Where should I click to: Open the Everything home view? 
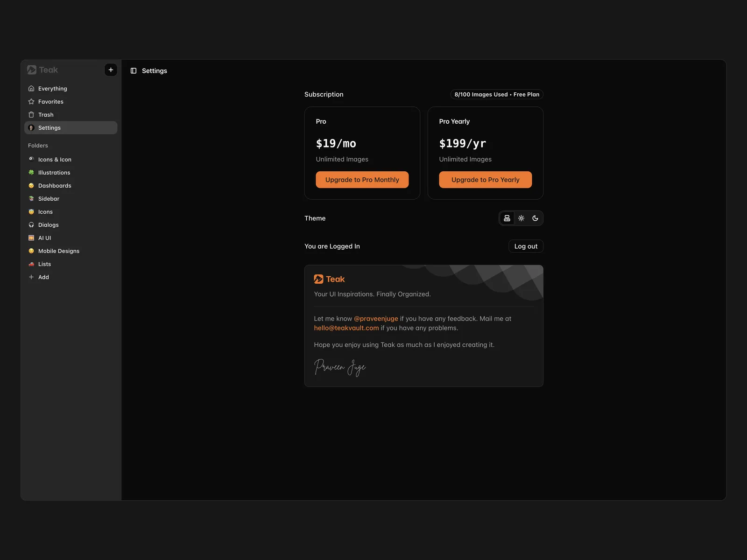[x=52, y=89]
